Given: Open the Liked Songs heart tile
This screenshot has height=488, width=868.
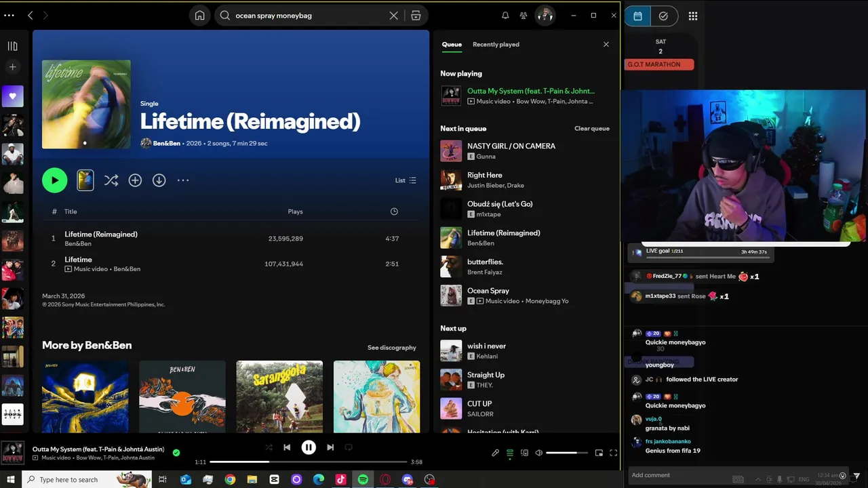Looking at the screenshot, I should coord(12,96).
